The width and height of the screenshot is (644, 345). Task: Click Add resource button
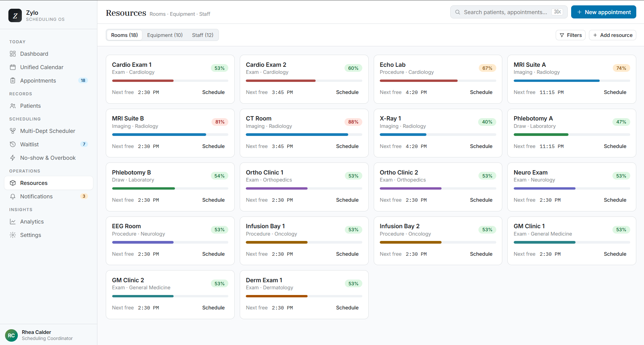click(x=612, y=35)
